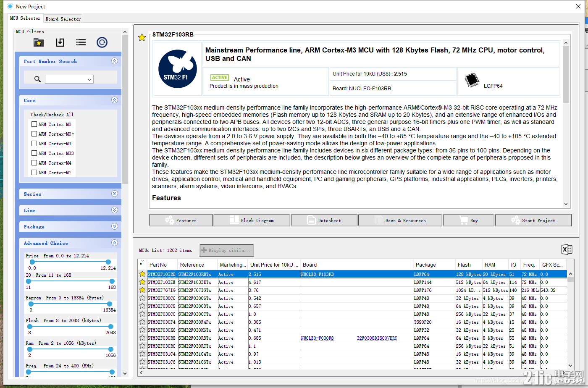Click the description panel vertical scrollbar down arrow
The width and height of the screenshot is (588, 388).
[566, 204]
